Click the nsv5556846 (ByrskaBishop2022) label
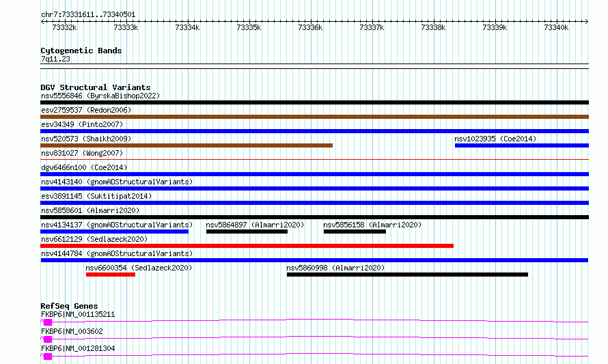The image size is (608, 364). [100, 96]
